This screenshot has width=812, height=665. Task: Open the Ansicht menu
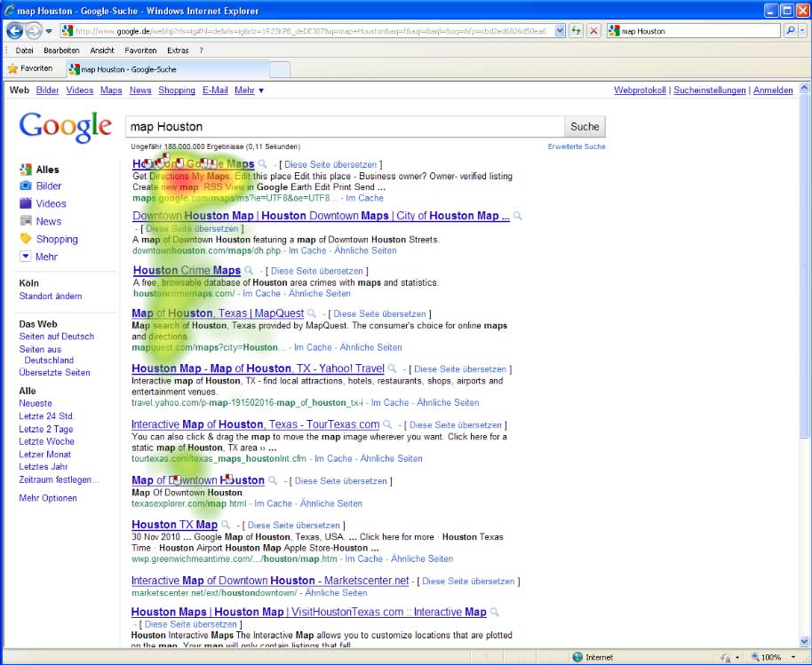tap(102, 51)
